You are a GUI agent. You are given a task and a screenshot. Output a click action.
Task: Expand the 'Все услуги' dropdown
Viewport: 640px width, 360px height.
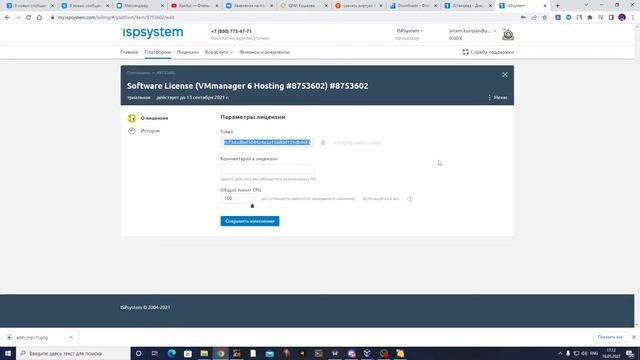pyautogui.click(x=219, y=52)
